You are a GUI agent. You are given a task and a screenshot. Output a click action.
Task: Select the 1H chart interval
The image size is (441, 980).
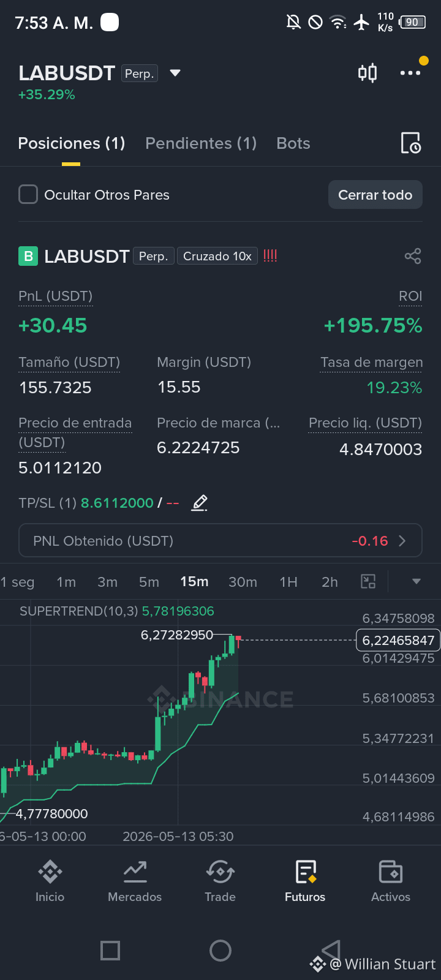click(x=288, y=582)
